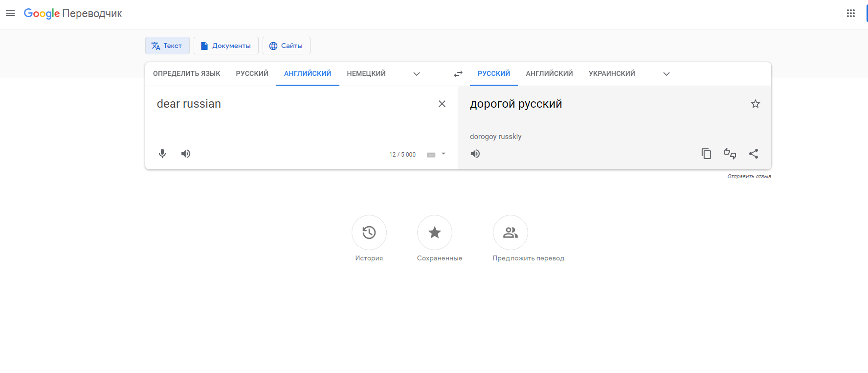Image resolution: width=868 pixels, height=373 pixels.
Task: Copy the translation to clipboard
Action: [x=707, y=154]
